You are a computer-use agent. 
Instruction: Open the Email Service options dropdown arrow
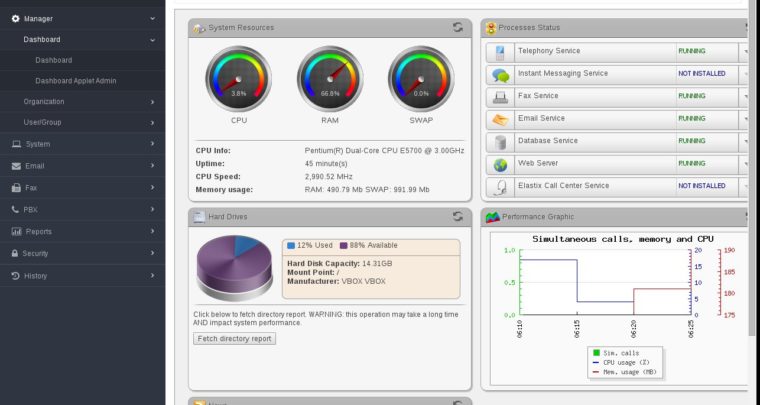coord(745,119)
